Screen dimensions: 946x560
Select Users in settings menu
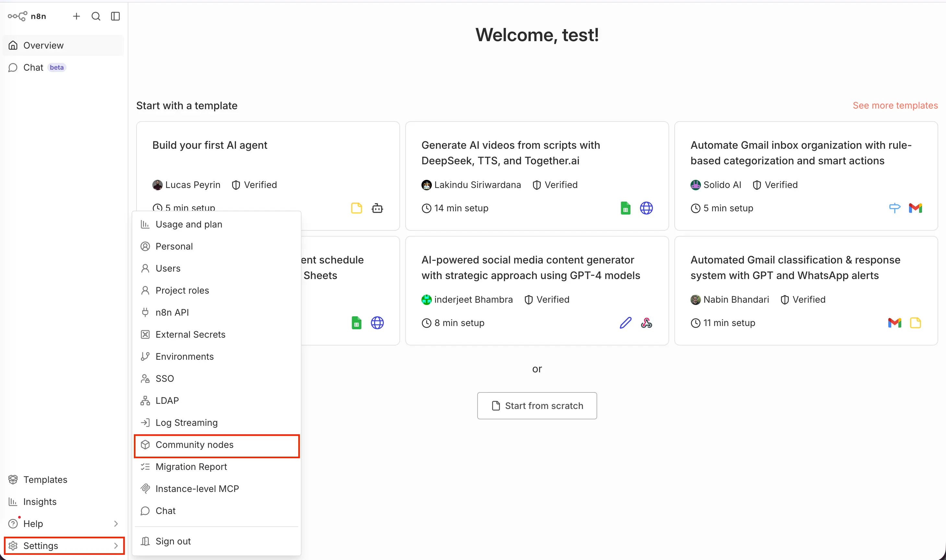[x=217, y=269]
